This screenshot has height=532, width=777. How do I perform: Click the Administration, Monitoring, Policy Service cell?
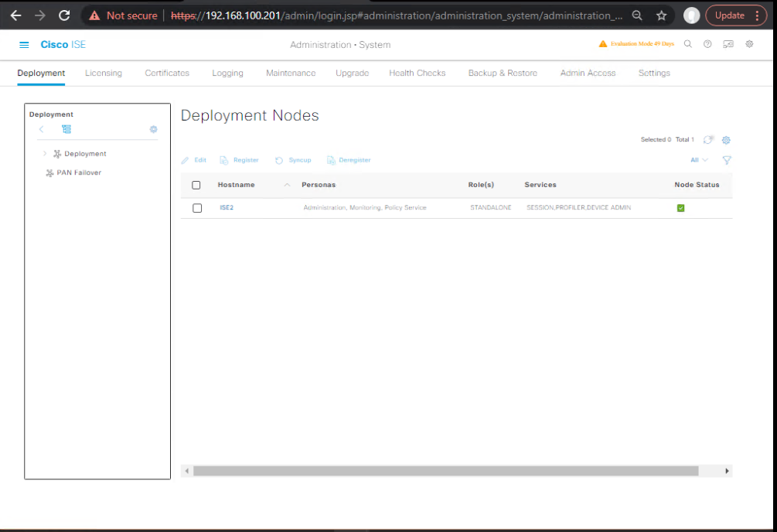coord(365,208)
